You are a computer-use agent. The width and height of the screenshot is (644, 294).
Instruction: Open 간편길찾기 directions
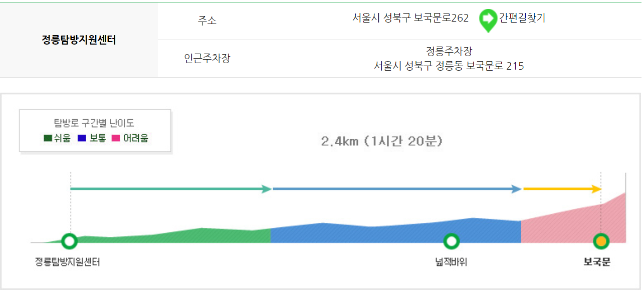[522, 18]
